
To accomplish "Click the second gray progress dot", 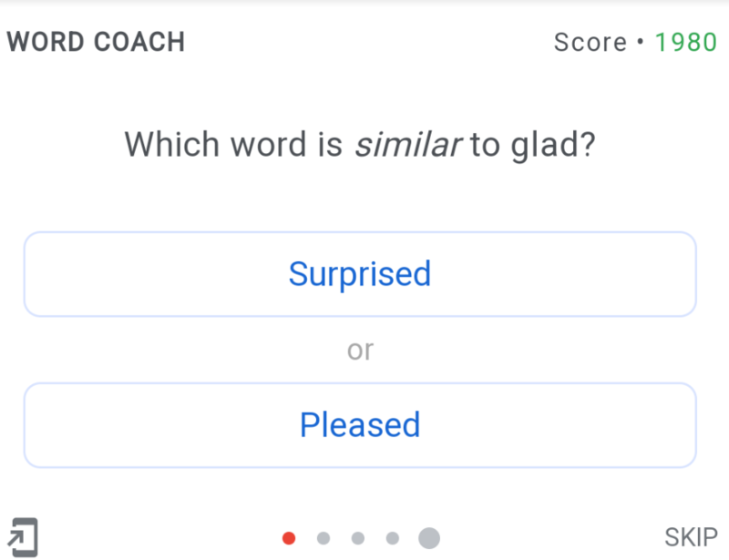I will coord(323,538).
